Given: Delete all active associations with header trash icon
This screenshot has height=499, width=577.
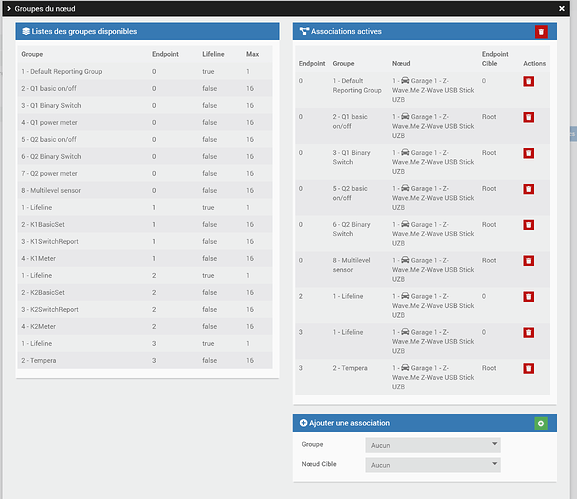Looking at the screenshot, I should pos(541,32).
